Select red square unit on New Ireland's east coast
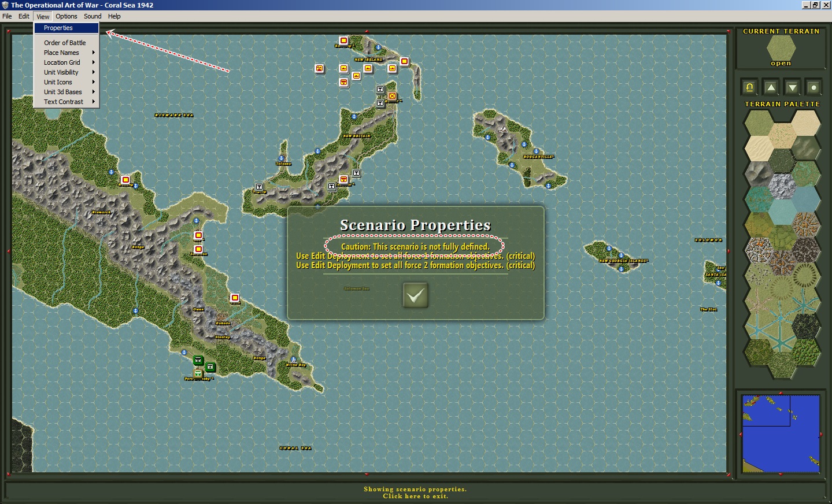This screenshot has width=832, height=504. 404,61
